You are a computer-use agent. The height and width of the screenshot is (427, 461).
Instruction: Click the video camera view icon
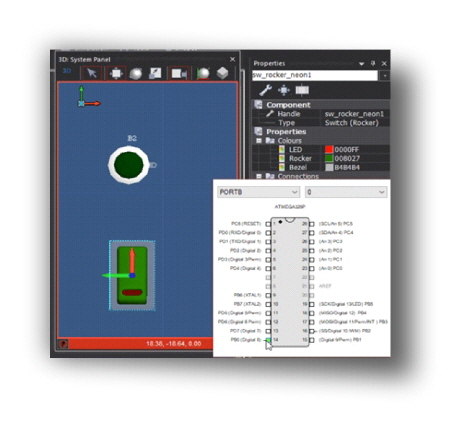[179, 73]
